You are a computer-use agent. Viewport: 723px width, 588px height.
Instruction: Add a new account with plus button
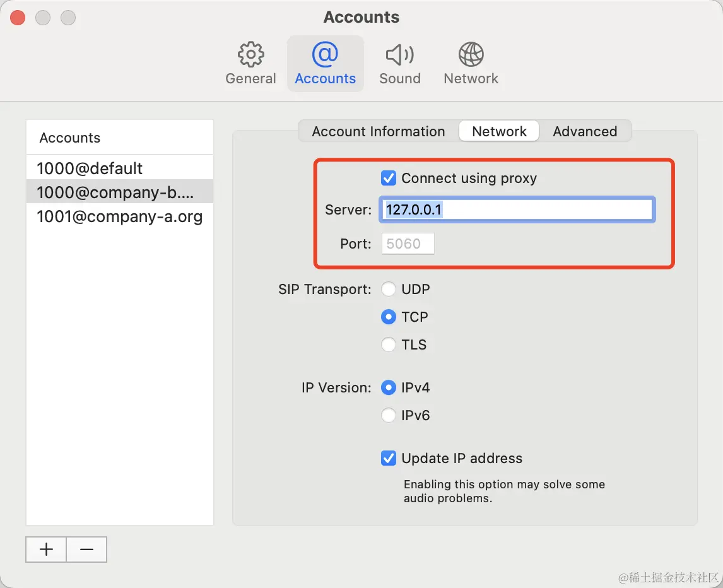[46, 550]
